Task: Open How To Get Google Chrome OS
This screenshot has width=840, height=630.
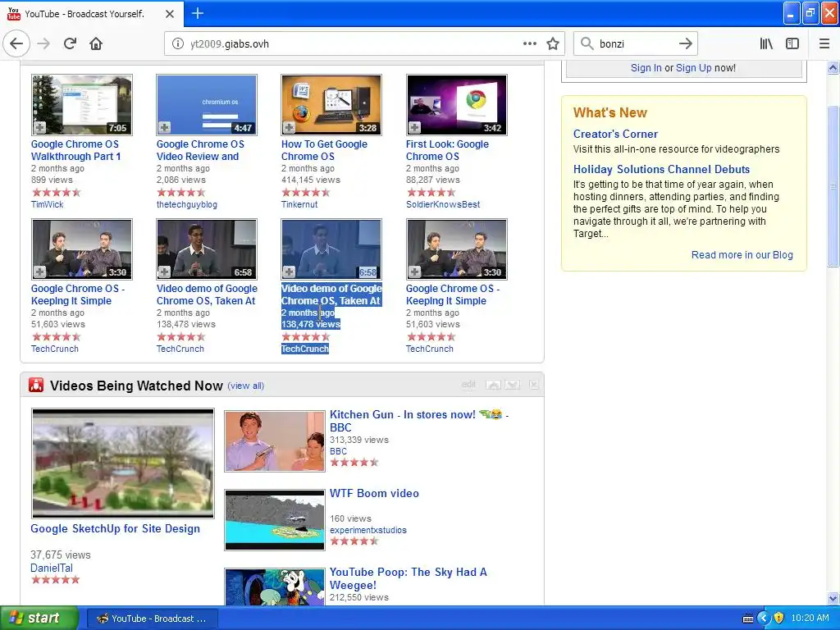Action: tap(324, 150)
